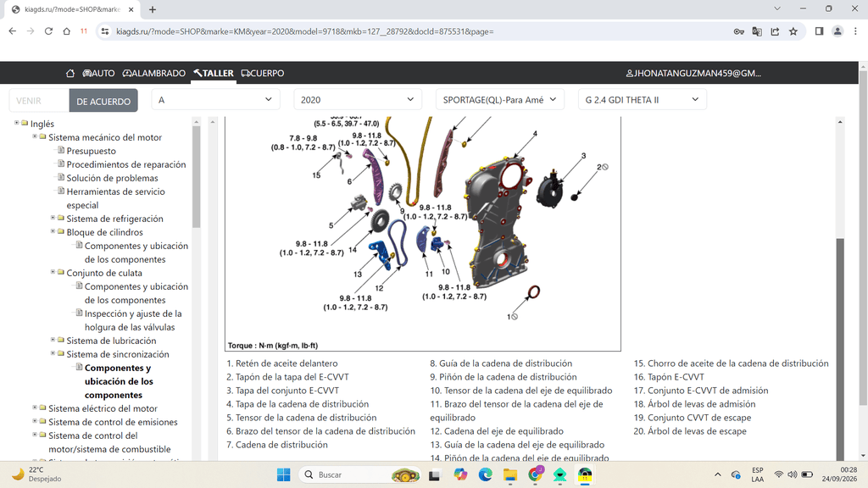Open the browser profile icon

click(837, 31)
